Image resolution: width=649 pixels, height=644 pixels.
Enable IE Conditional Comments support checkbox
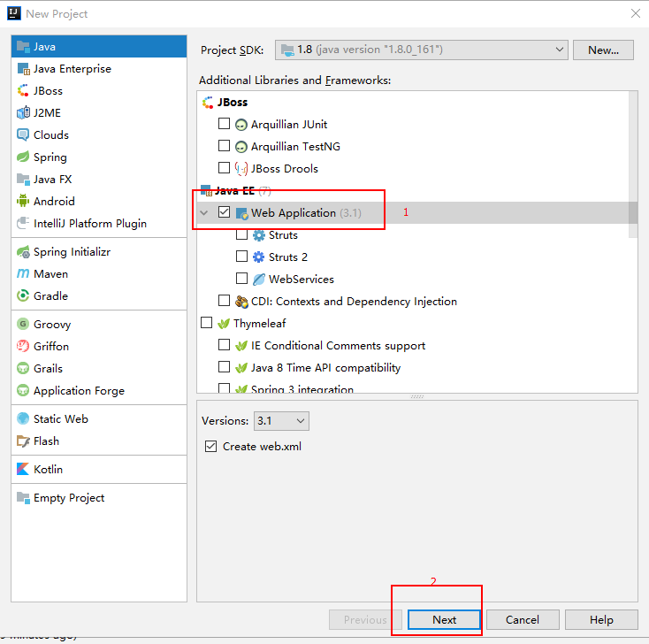click(x=224, y=345)
